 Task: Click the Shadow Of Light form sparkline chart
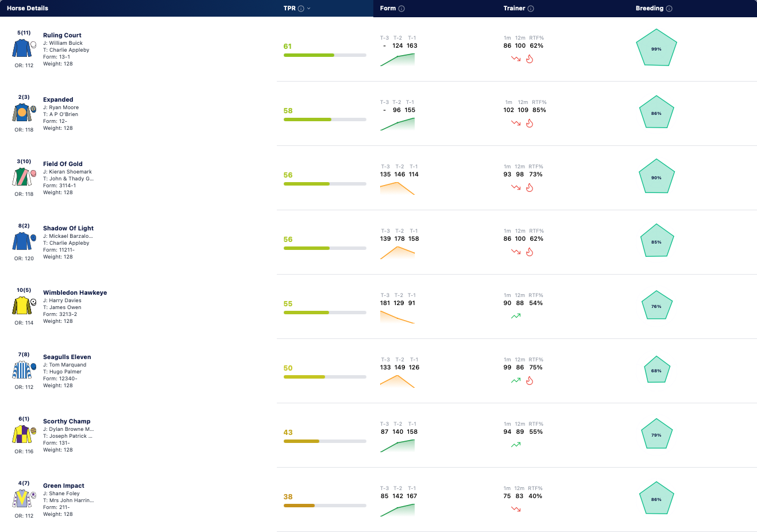click(397, 253)
